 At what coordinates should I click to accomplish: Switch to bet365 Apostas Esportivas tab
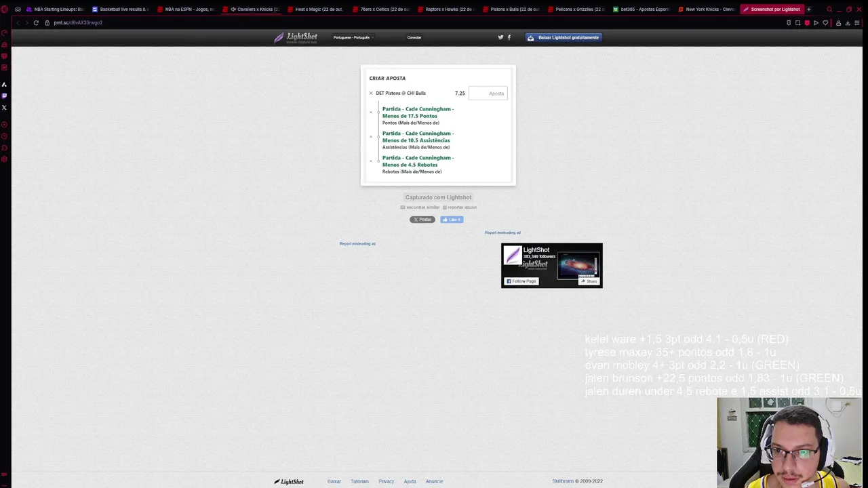(640, 9)
